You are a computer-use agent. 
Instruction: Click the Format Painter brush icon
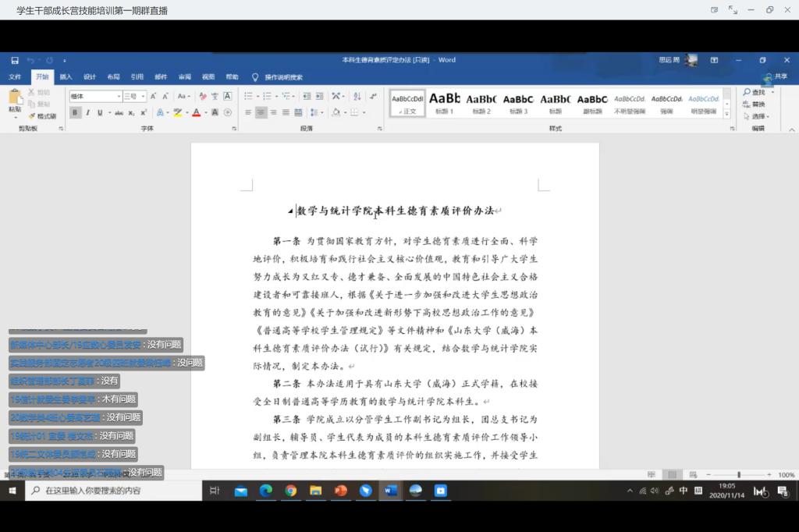click(x=32, y=115)
